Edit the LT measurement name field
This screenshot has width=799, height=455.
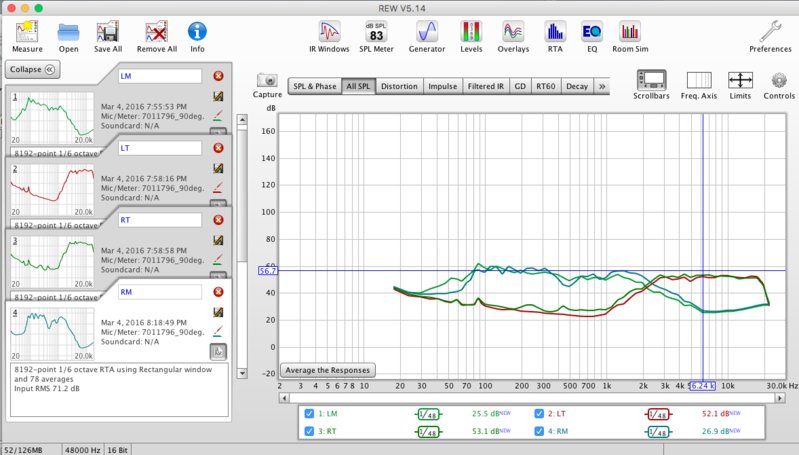click(160, 148)
